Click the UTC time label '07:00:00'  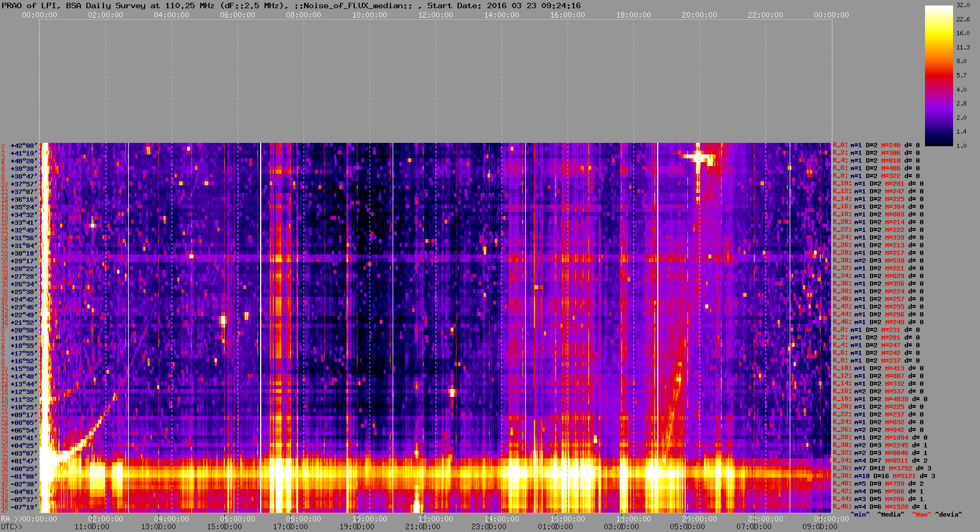tap(753, 527)
